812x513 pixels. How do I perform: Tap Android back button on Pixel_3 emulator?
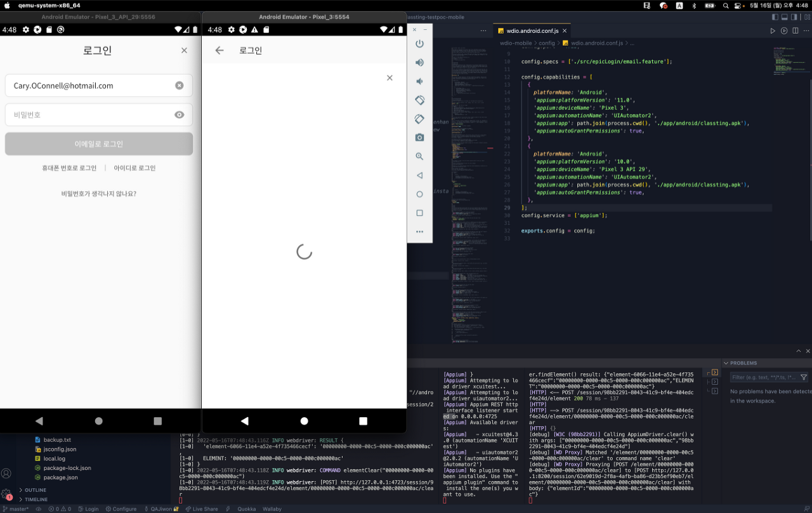coord(245,421)
